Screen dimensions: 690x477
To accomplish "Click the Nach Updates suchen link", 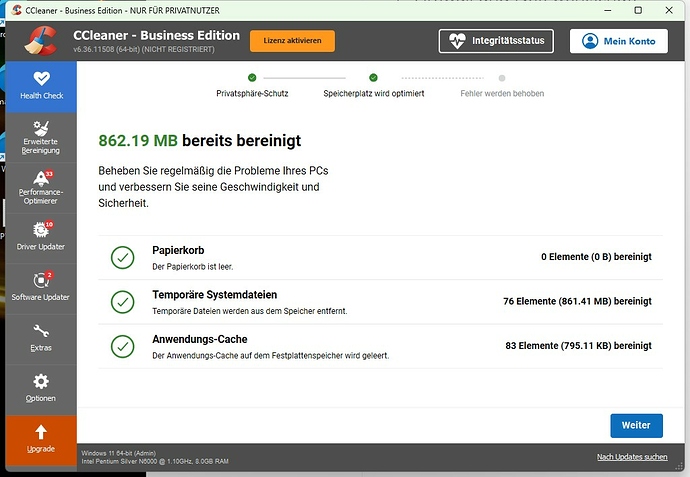I will click(x=632, y=457).
